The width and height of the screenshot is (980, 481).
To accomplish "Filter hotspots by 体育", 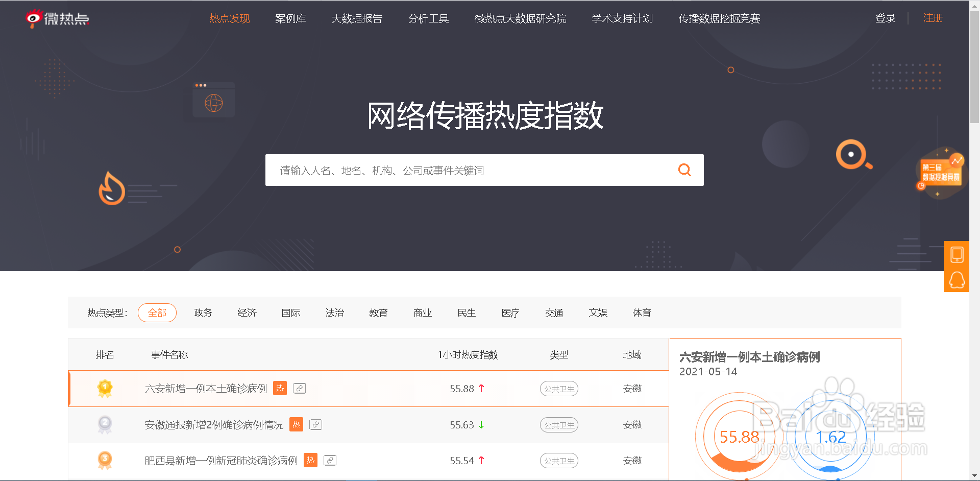I will pos(642,313).
